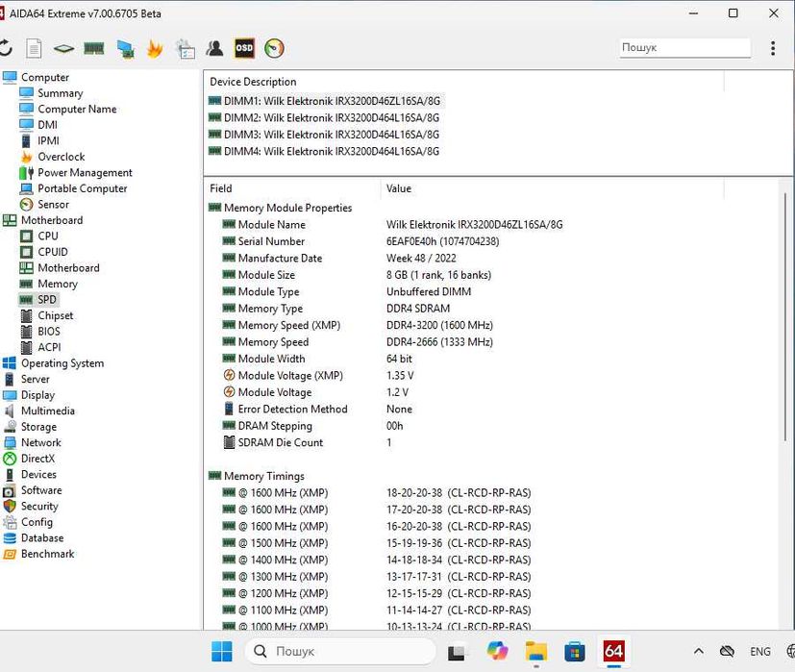Screen dimensions: 795x672
Task: Open the Chipset page
Action: 55,315
